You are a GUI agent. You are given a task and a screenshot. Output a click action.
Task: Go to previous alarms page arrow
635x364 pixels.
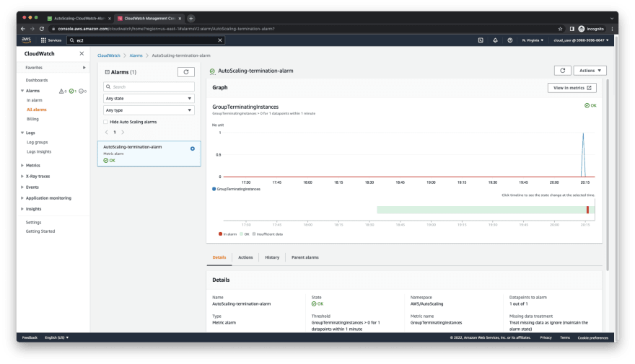pyautogui.click(x=107, y=132)
